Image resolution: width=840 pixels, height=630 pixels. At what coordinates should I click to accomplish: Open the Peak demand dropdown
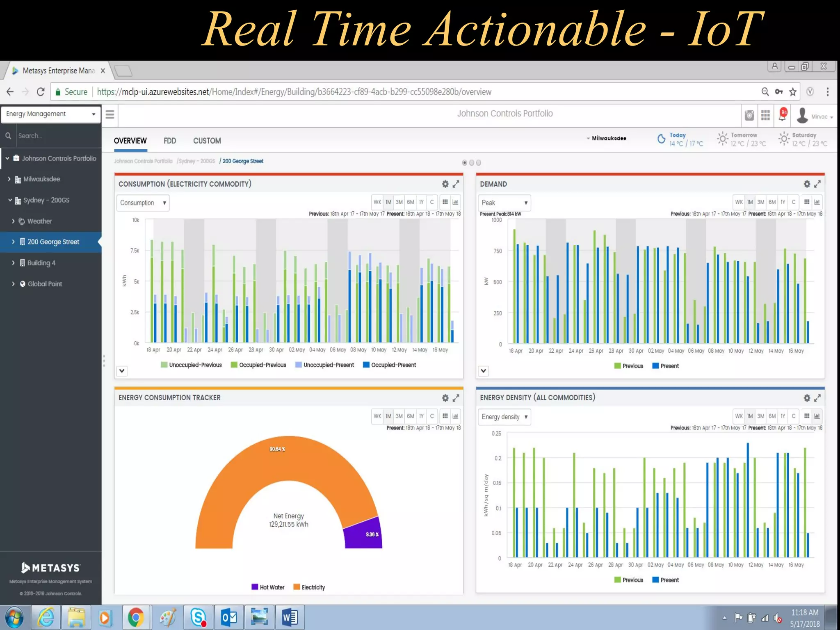click(x=504, y=203)
